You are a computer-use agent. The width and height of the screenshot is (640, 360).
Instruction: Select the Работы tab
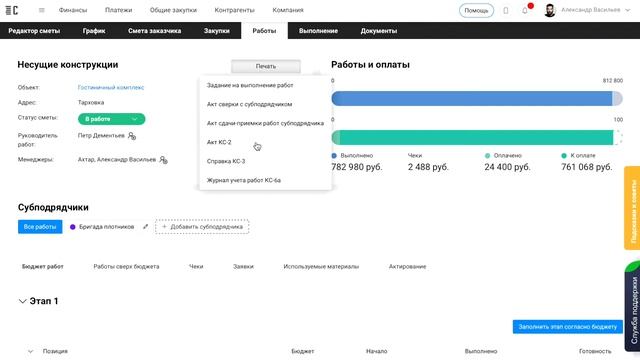264,31
